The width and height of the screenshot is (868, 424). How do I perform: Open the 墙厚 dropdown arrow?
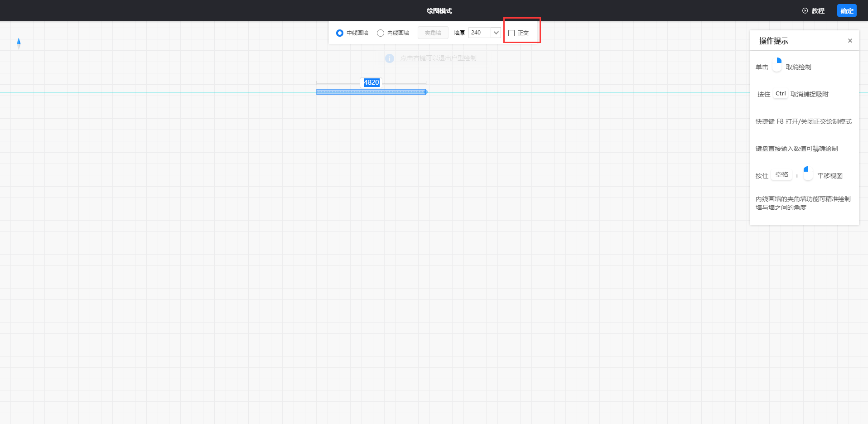pos(496,33)
